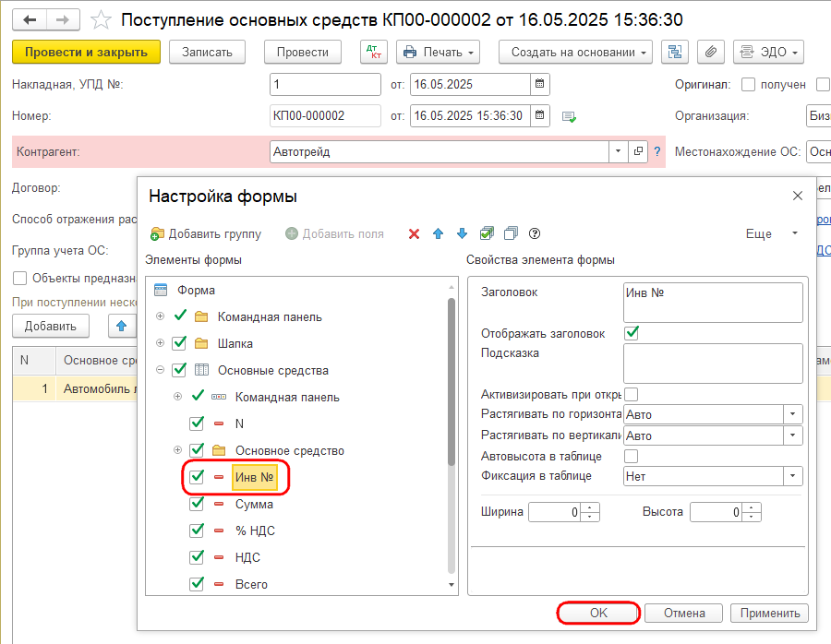
Task: Click into the Подсказка text field
Action: pos(713,364)
